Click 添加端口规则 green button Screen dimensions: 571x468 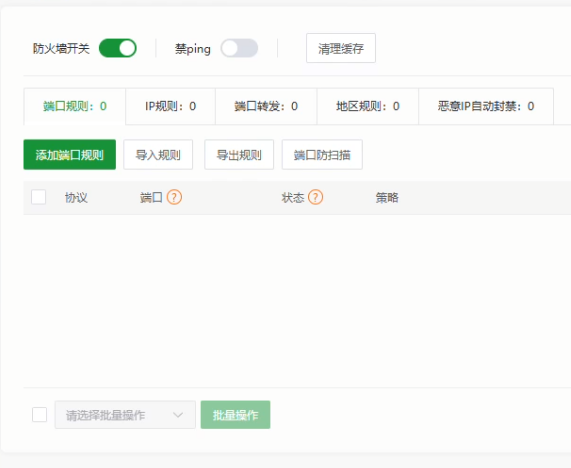[70, 154]
